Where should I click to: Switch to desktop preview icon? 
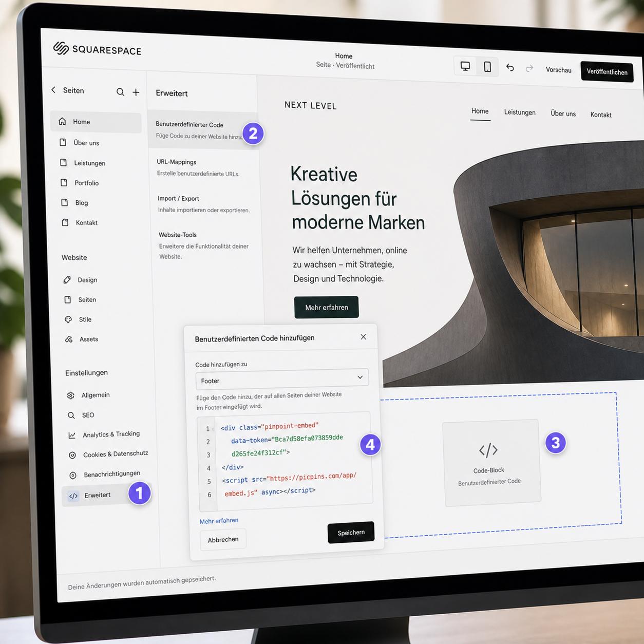pos(465,66)
